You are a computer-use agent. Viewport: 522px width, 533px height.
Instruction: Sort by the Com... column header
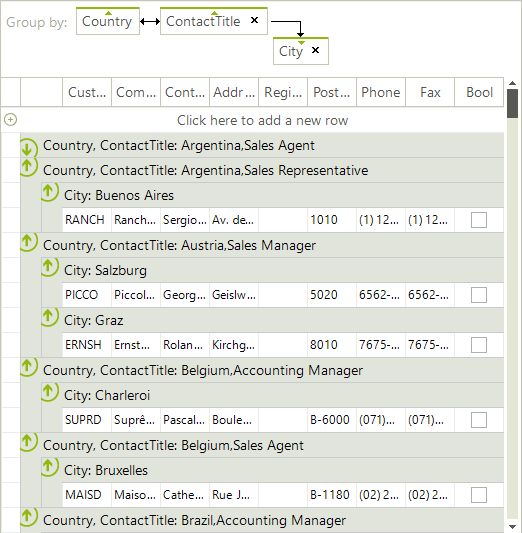136,92
